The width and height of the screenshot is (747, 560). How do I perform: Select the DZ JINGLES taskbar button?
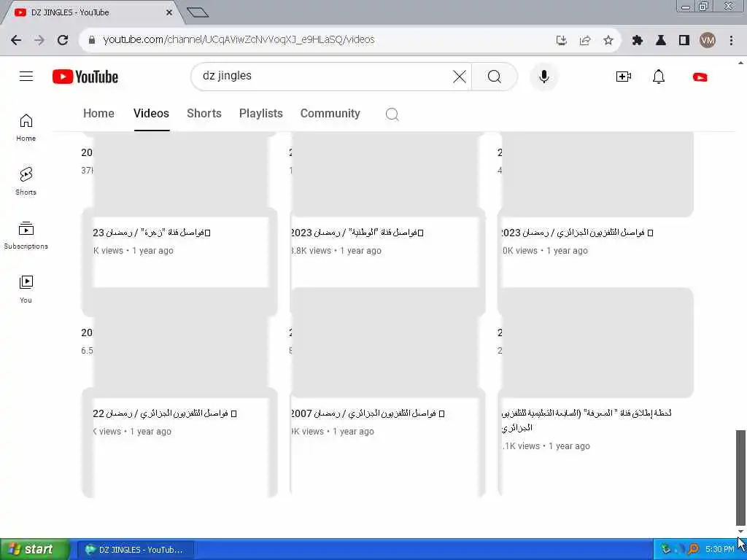(x=135, y=550)
